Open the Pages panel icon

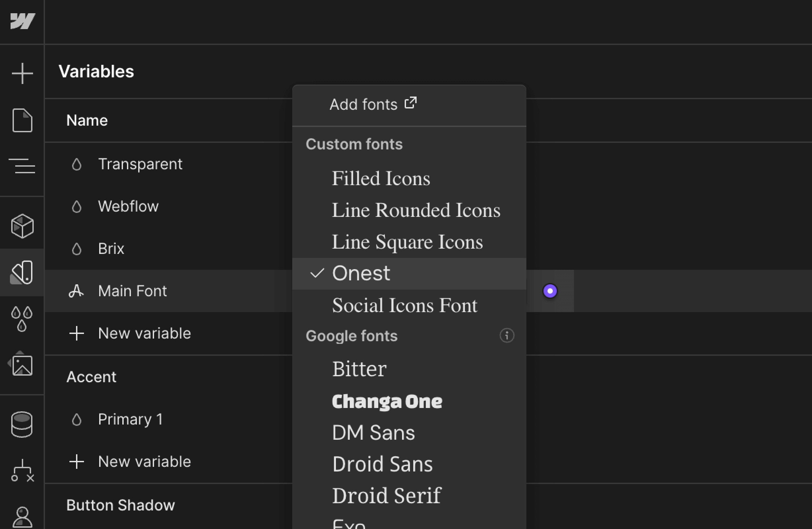coord(22,120)
